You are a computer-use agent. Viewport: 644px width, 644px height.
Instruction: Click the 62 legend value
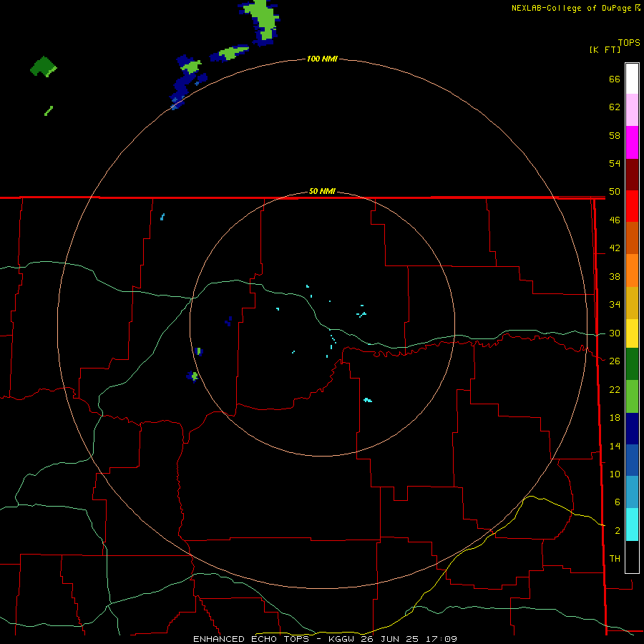[x=615, y=107]
